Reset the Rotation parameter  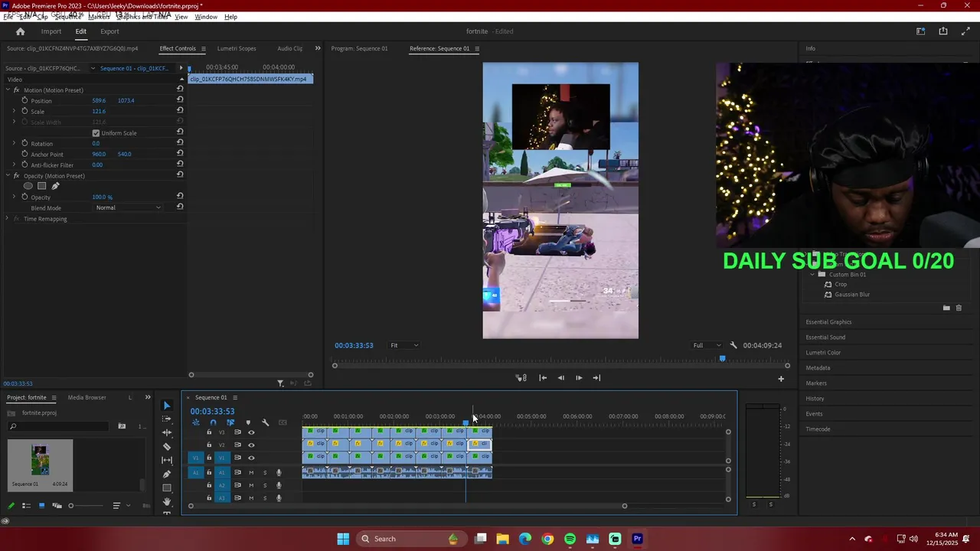click(x=180, y=143)
